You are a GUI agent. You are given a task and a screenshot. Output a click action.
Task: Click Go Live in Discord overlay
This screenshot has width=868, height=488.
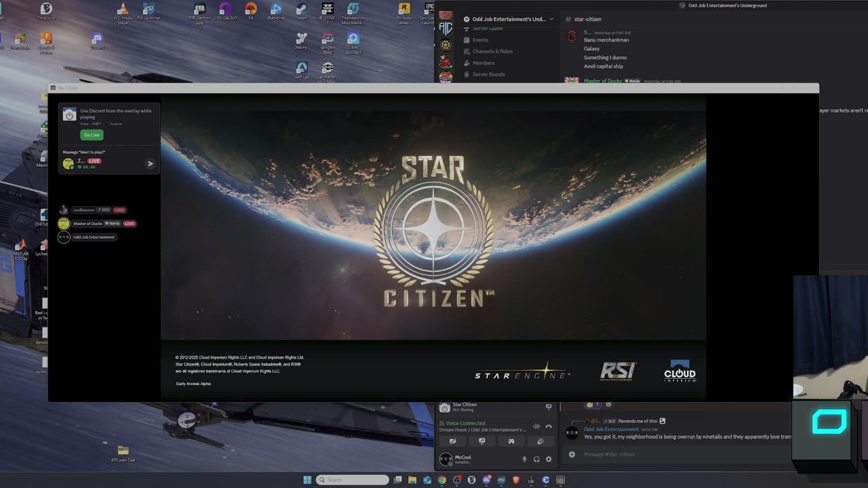[x=92, y=135]
